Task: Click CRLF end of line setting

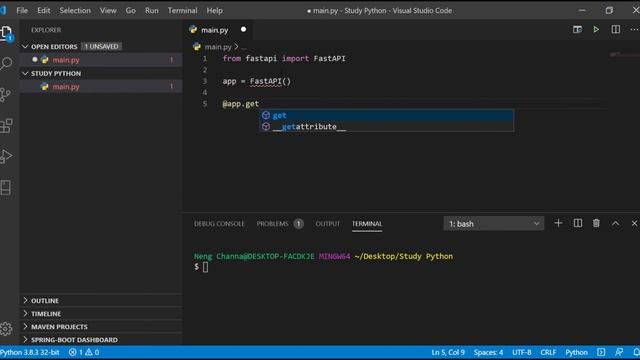Action: (548, 352)
